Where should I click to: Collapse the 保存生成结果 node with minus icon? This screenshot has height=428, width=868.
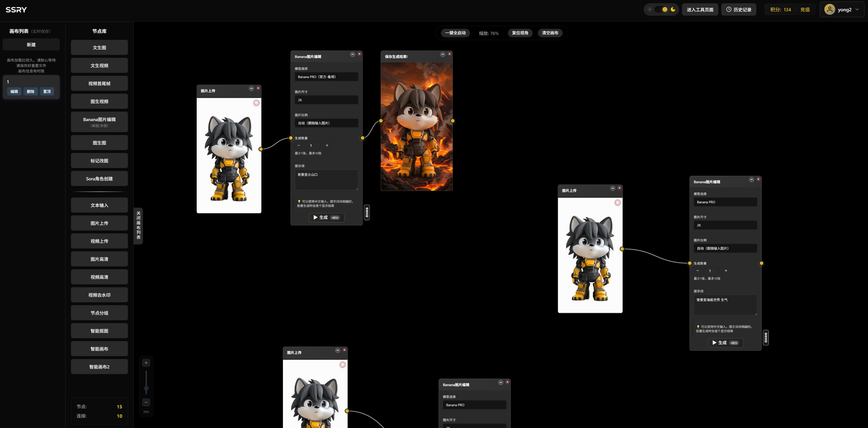click(x=443, y=54)
